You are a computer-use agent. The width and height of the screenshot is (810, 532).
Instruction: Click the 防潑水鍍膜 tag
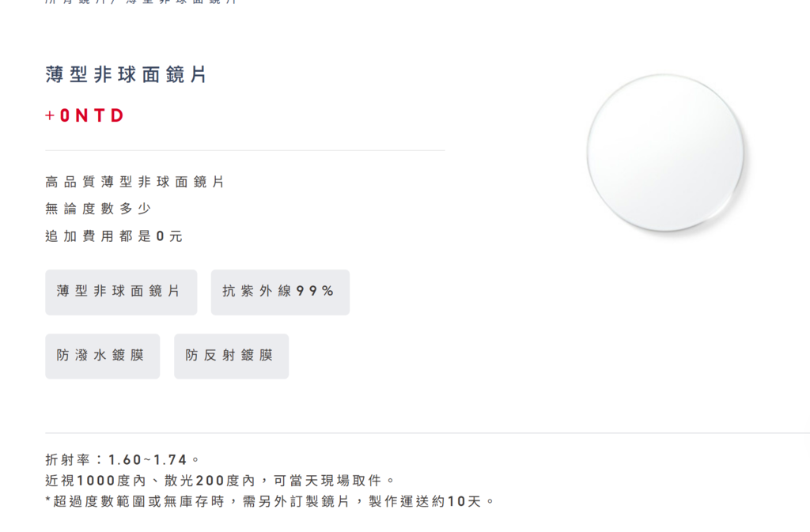(x=102, y=356)
